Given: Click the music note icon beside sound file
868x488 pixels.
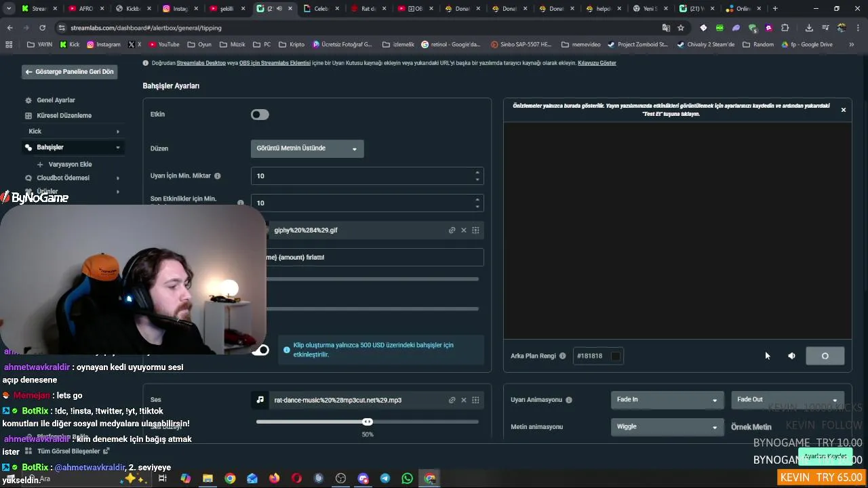Looking at the screenshot, I should 260,400.
